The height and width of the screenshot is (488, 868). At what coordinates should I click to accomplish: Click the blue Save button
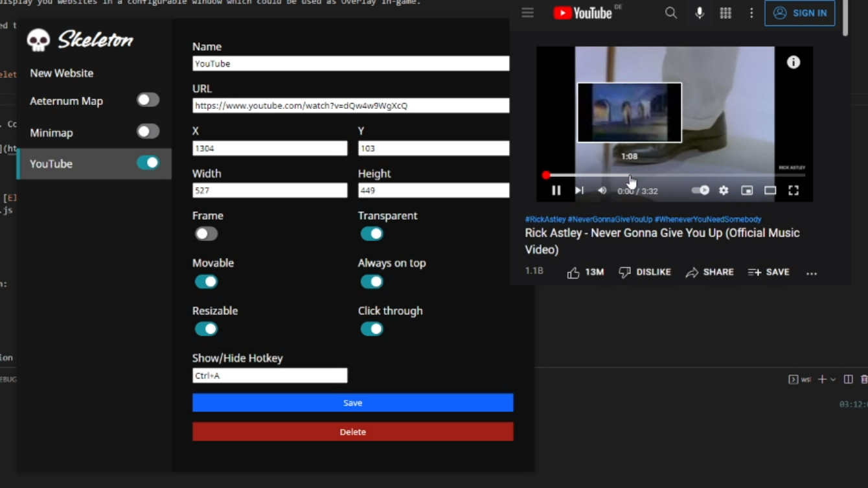click(x=352, y=402)
